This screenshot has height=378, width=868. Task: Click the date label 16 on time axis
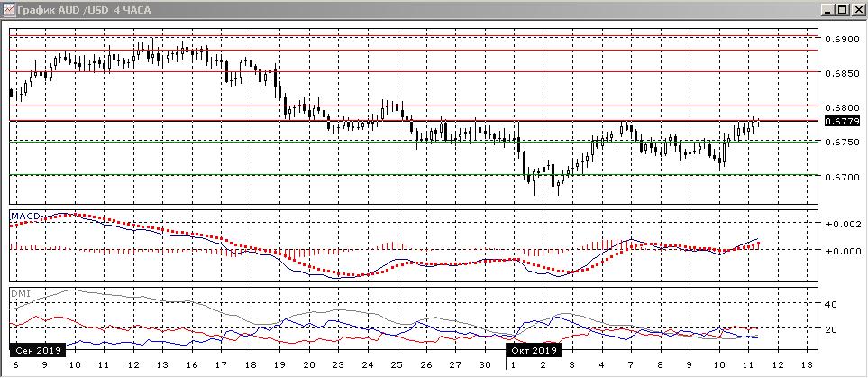[x=191, y=365]
